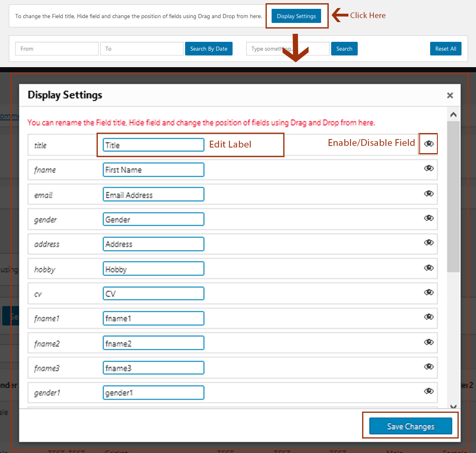Edit the First Name label input
476x453 pixels.
pos(153,170)
